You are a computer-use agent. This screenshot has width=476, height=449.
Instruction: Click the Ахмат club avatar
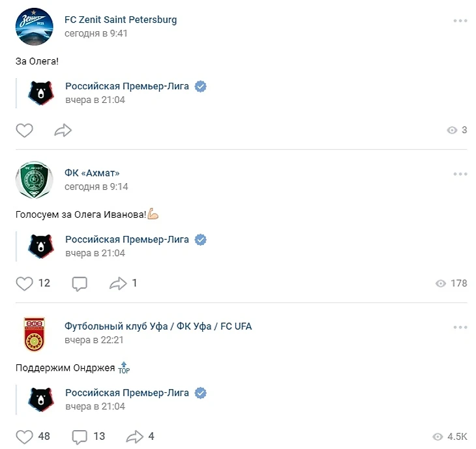point(35,180)
